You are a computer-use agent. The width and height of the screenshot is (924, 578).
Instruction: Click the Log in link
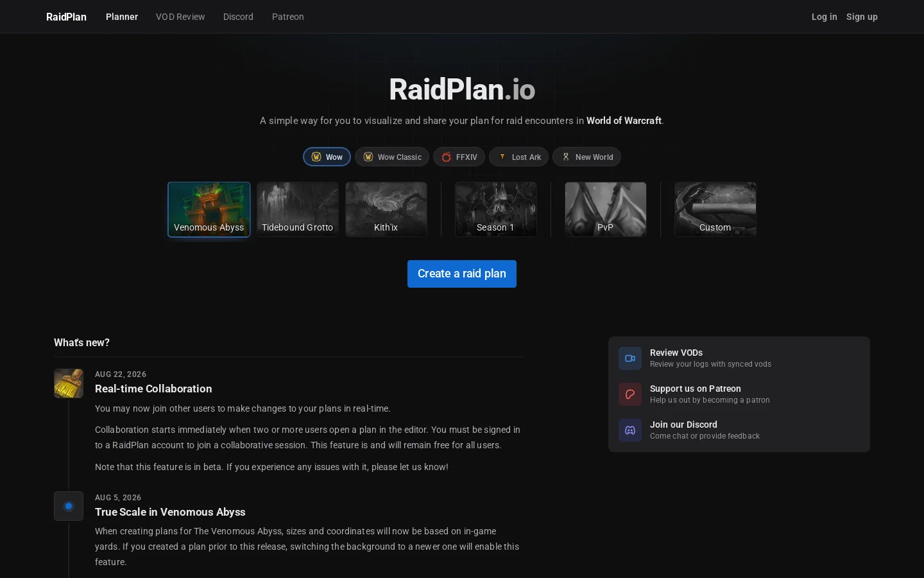[824, 17]
